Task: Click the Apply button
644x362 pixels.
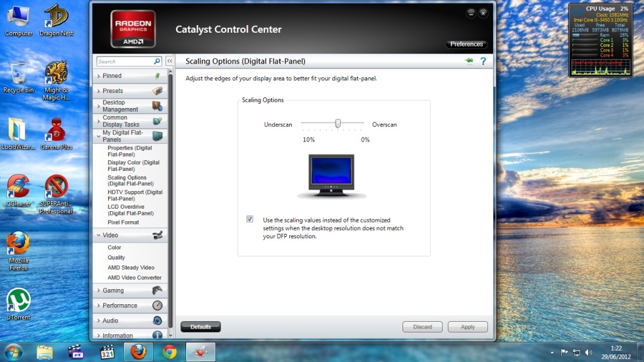Action: coord(467,327)
